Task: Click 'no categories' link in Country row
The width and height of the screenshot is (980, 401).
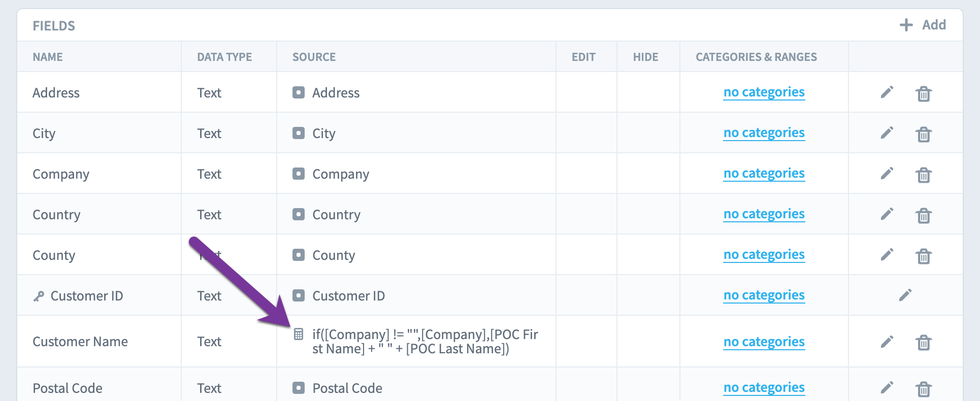Action: pyautogui.click(x=764, y=214)
